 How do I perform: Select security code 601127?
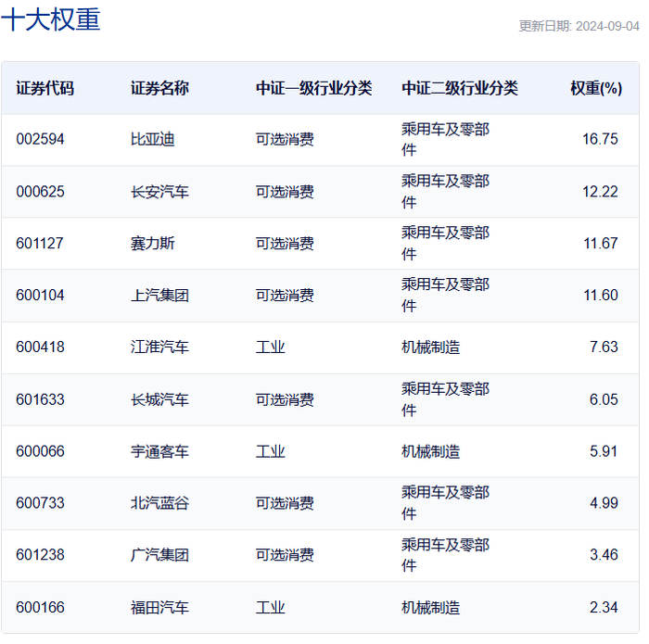(x=40, y=243)
